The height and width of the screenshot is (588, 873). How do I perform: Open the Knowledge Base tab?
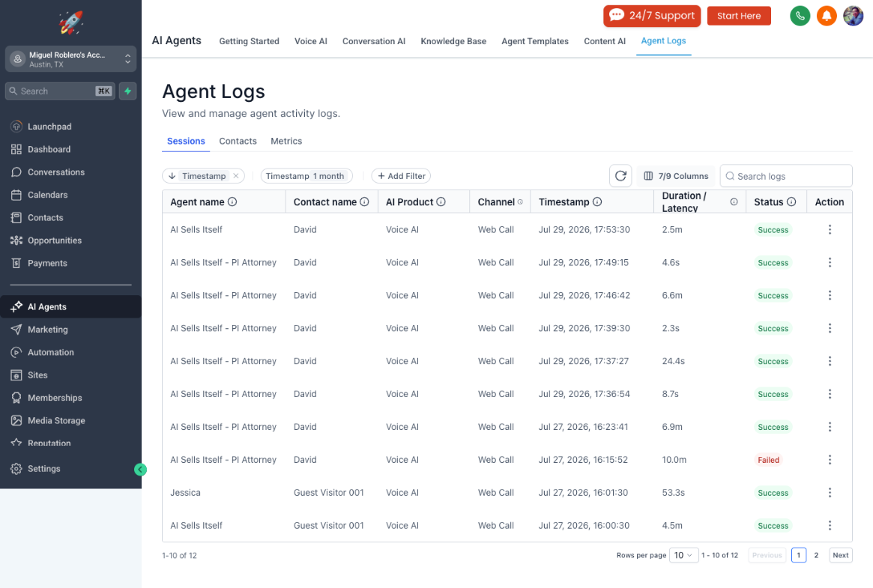click(x=453, y=41)
